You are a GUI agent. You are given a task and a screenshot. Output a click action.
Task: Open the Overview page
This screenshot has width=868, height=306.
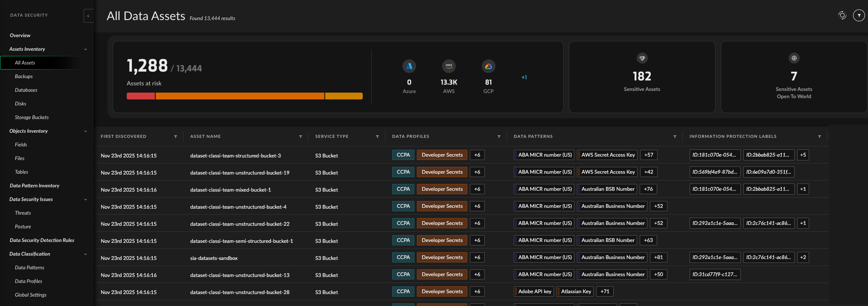20,35
